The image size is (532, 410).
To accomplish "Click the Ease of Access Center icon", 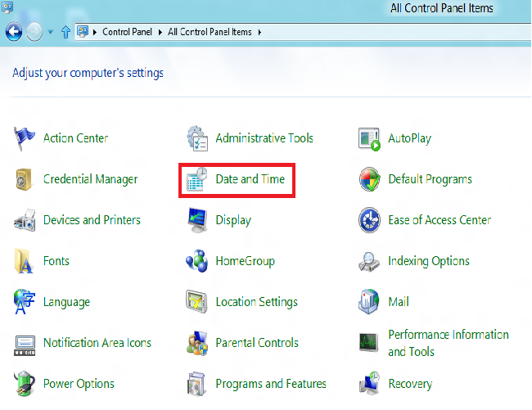I will [x=369, y=220].
